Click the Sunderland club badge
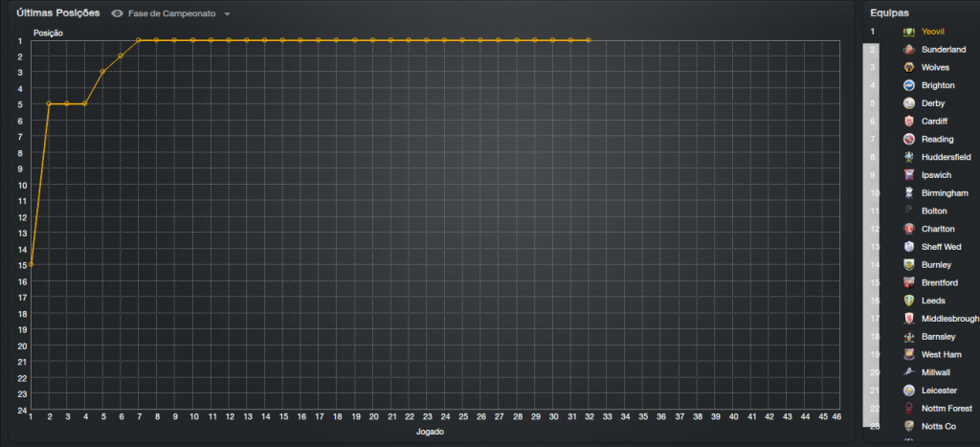The width and height of the screenshot is (980, 447). click(908, 50)
